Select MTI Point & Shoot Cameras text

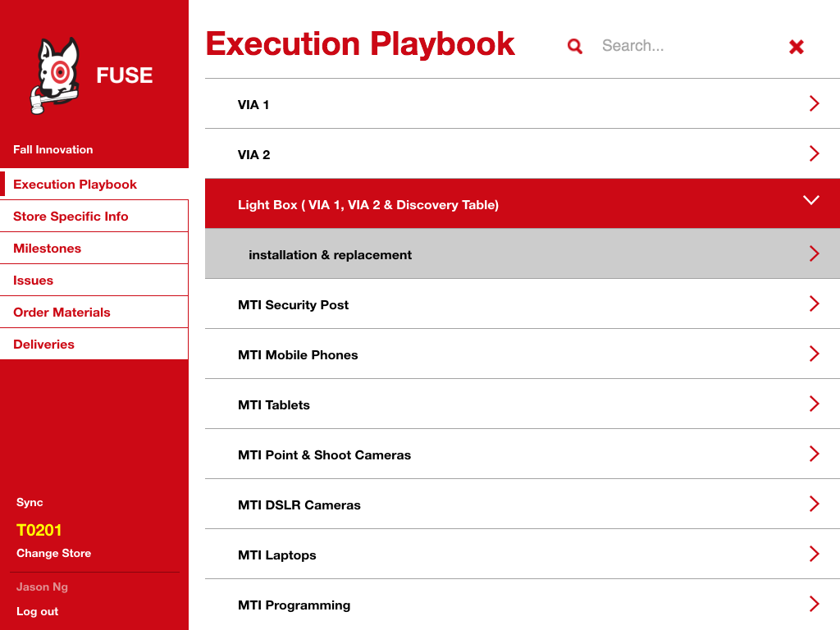tap(324, 454)
